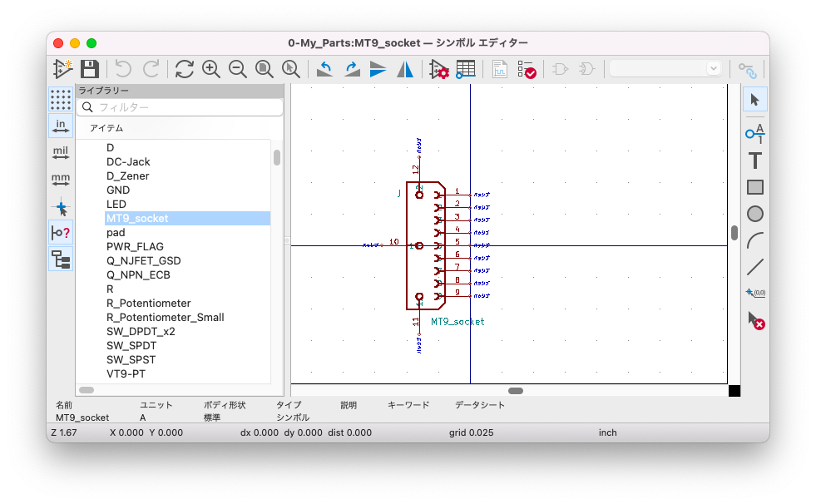Save the symbol using the floppy disk icon
816x504 pixels.
point(90,69)
